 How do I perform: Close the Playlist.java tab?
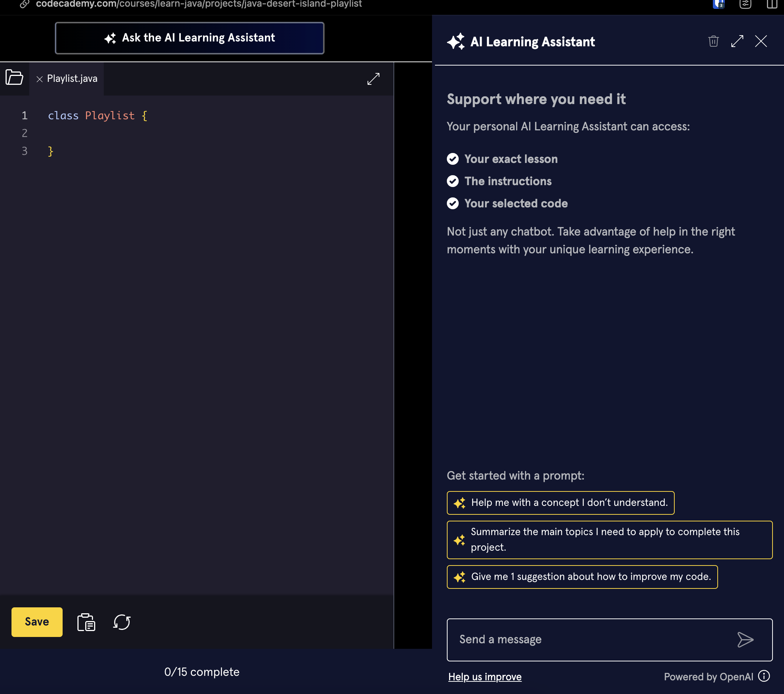(40, 79)
